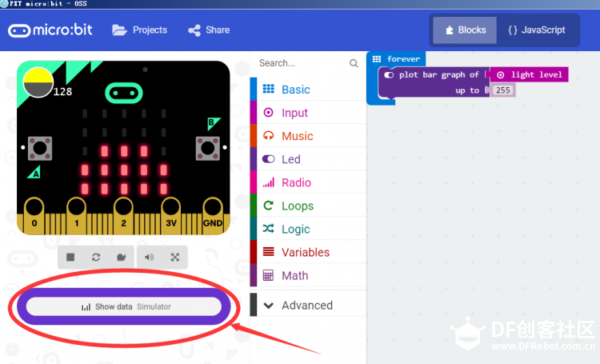Select the light level block
The width and height of the screenshot is (600, 364).
(x=530, y=74)
